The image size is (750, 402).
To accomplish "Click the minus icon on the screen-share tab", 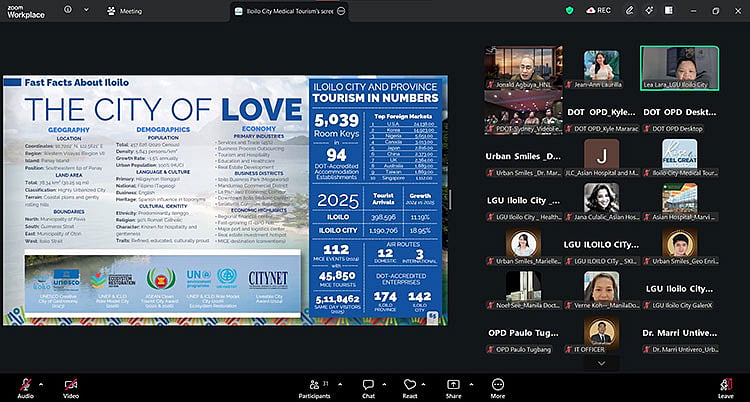I will (341, 11).
